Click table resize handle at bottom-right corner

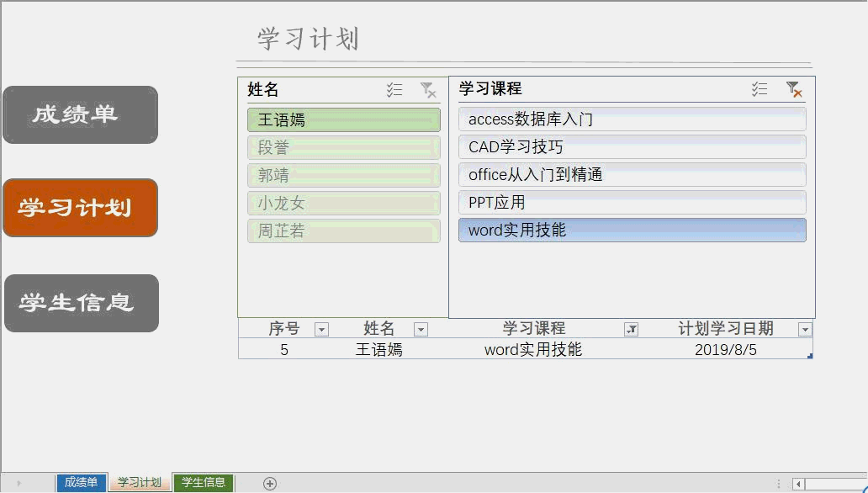tap(810, 356)
